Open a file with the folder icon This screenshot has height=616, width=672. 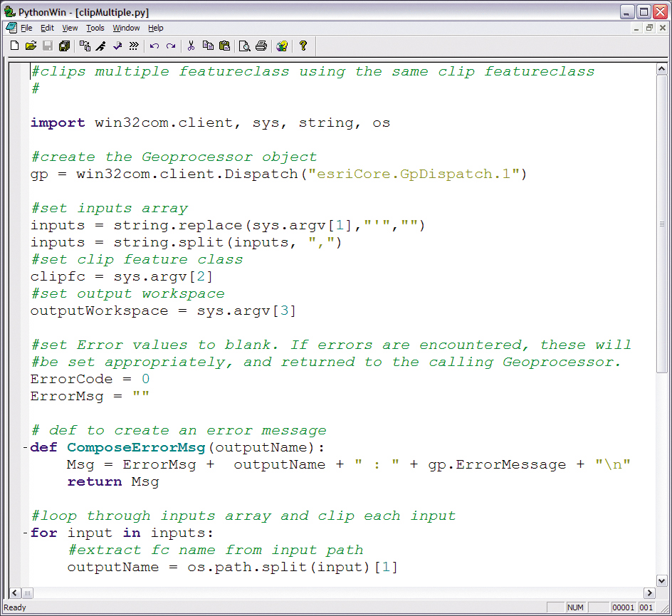(x=31, y=46)
